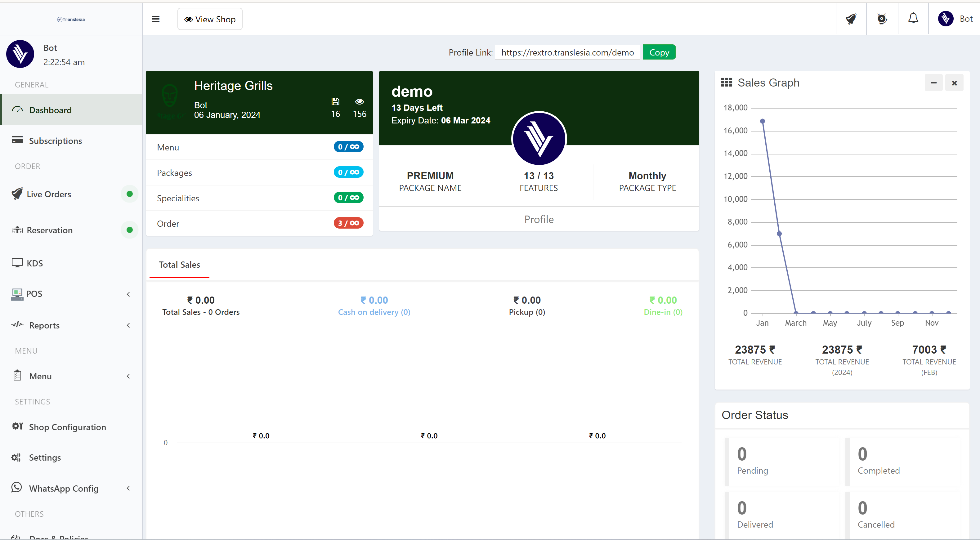
Task: Expand the POS submenu chevron
Action: (128, 294)
